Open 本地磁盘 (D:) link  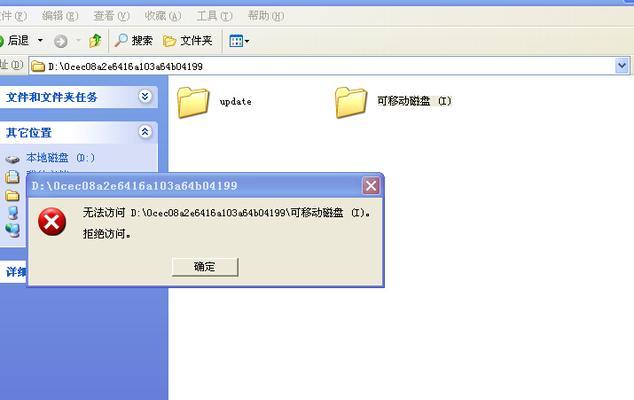60,157
